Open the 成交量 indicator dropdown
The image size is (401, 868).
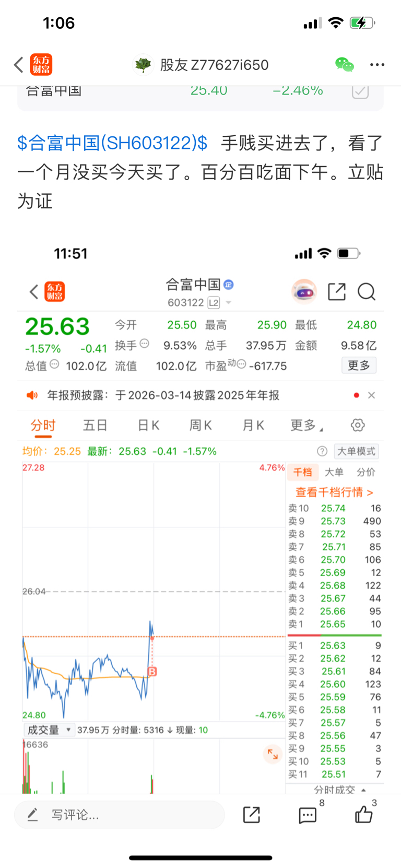49,730
